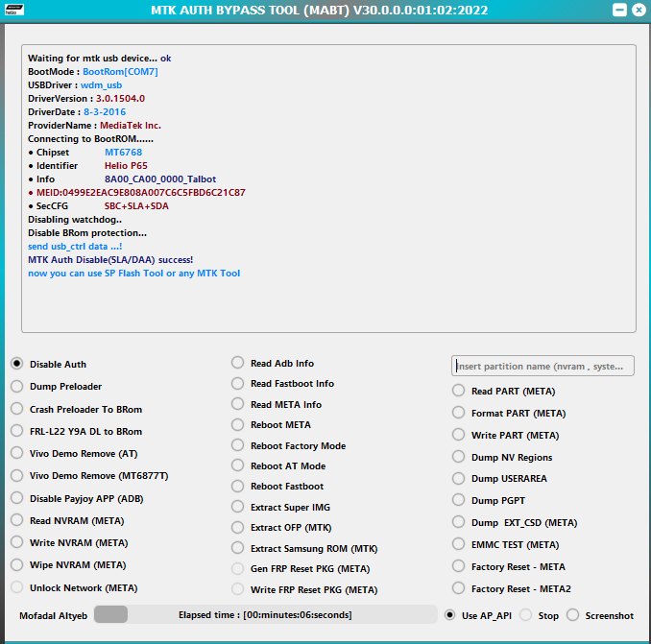Click the elapsed time progress bar
Viewport: 651px width, 644px height.
click(x=266, y=614)
